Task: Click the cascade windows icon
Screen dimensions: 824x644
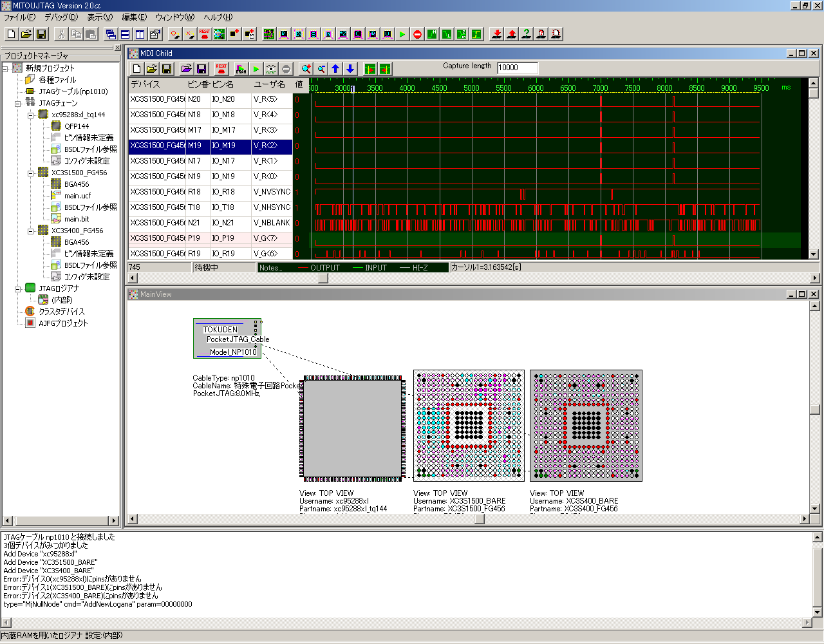Action: coord(110,34)
